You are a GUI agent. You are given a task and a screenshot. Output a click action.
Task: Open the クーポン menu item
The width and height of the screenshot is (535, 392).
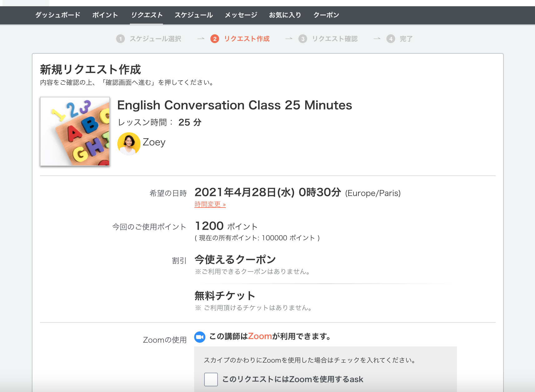pos(326,15)
